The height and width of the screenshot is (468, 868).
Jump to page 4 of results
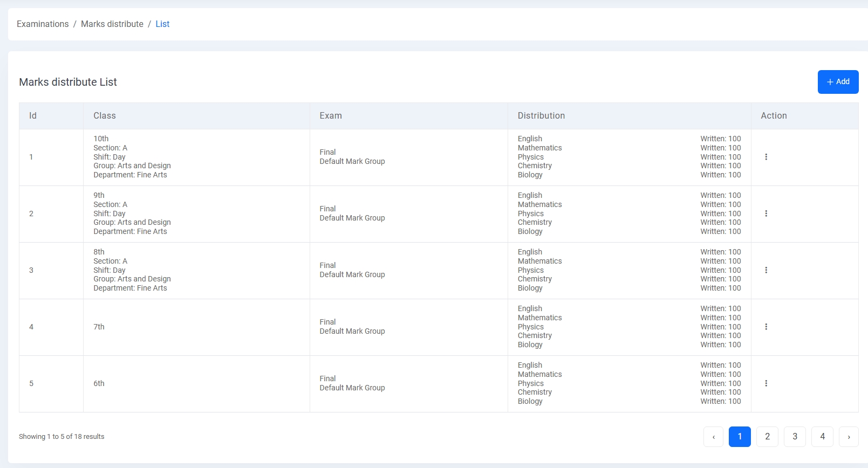click(x=822, y=437)
